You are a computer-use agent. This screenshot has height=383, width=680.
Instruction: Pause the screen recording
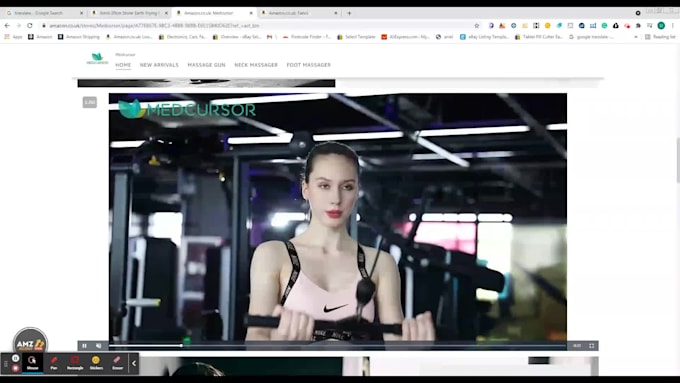click(16, 358)
